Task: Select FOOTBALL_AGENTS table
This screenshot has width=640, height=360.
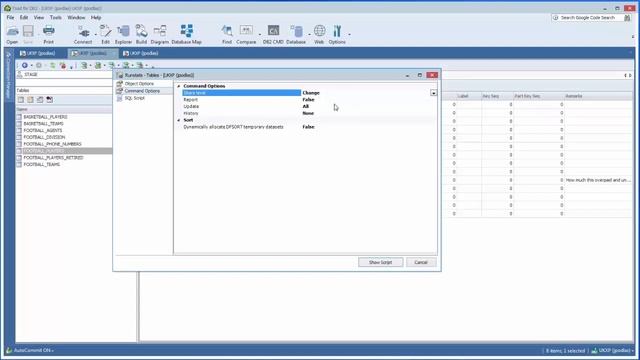Action: click(x=43, y=131)
